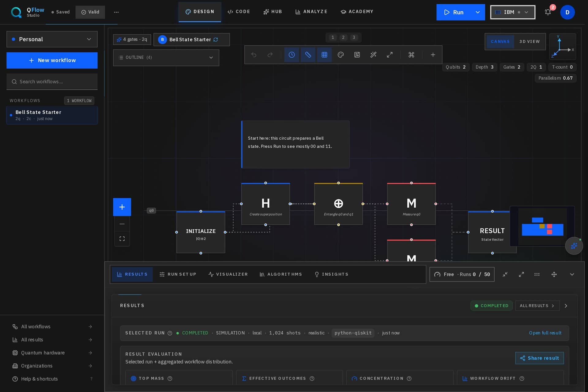The height and width of the screenshot is (392, 588).
Task: Open the Run options dropdown arrow
Action: [x=477, y=12]
